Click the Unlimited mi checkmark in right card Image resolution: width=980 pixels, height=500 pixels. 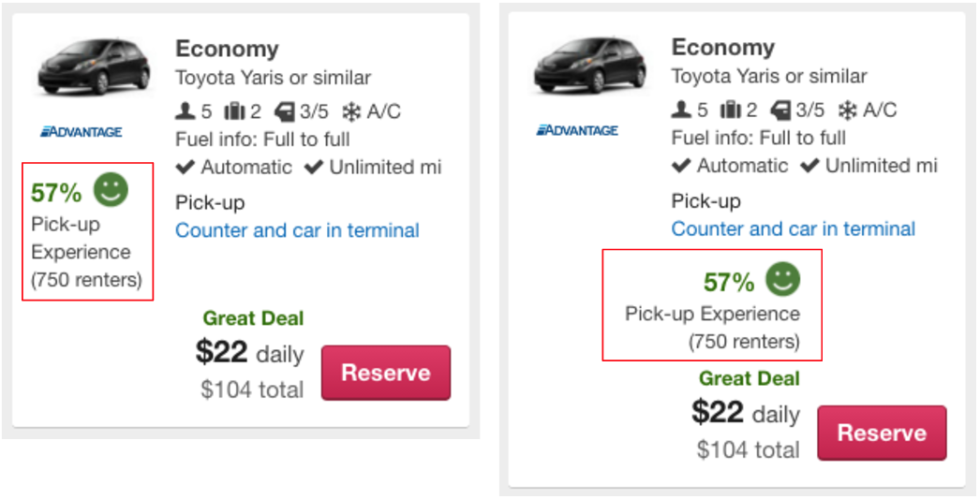pyautogui.click(x=809, y=166)
